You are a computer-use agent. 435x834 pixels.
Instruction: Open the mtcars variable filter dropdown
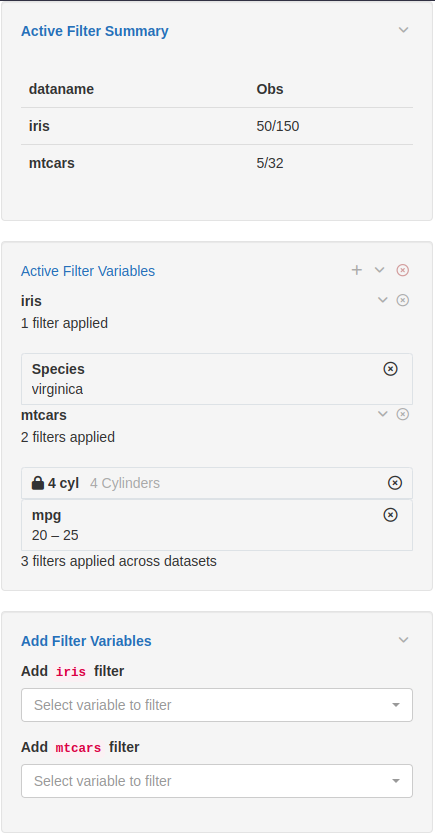[217, 781]
